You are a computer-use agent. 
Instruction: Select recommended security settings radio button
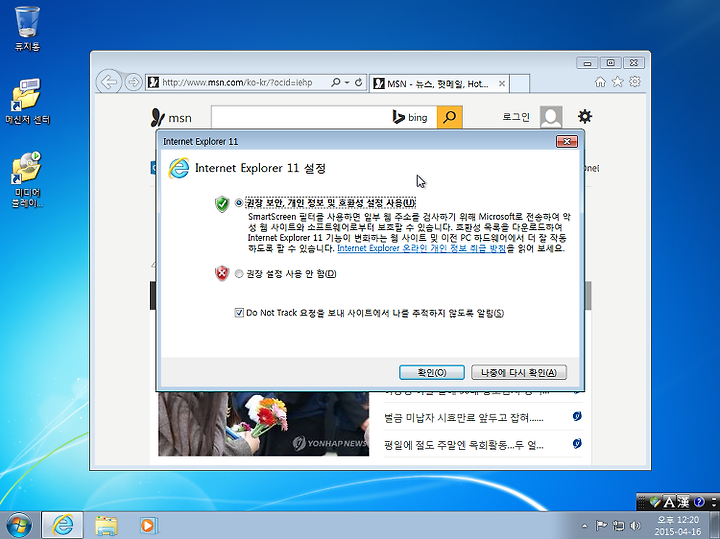point(239,203)
